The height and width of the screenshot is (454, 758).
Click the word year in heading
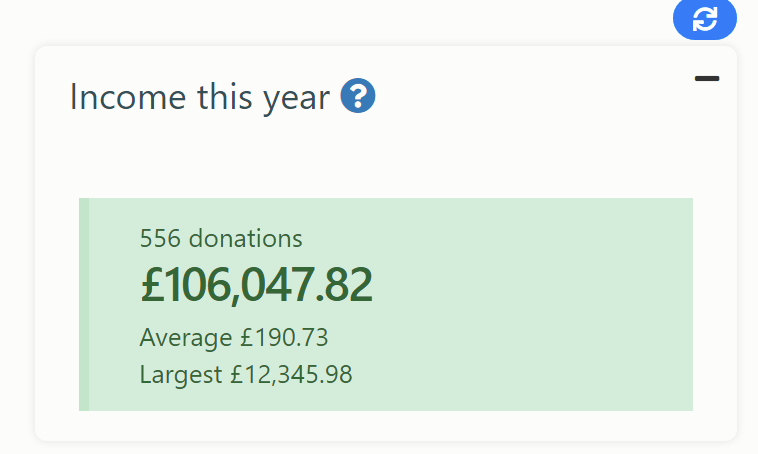point(296,100)
